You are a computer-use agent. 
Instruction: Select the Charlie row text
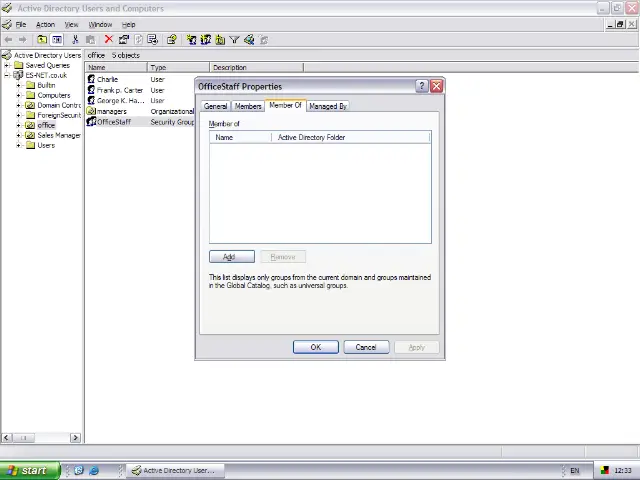point(107,79)
